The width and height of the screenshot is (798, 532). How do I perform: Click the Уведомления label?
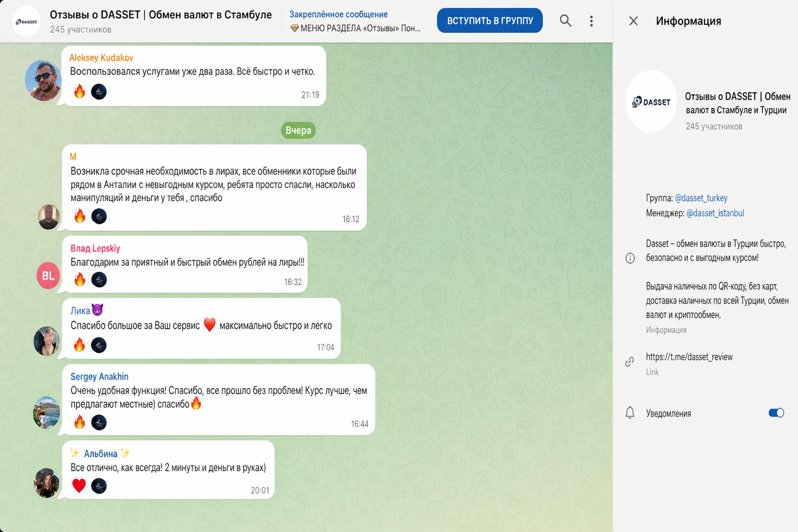[x=669, y=414]
